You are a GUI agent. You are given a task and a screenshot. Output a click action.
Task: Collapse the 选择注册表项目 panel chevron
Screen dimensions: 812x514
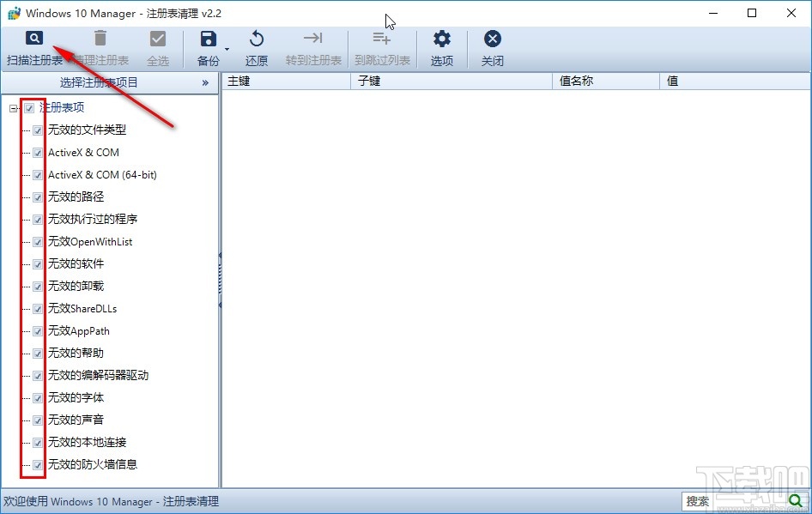204,83
